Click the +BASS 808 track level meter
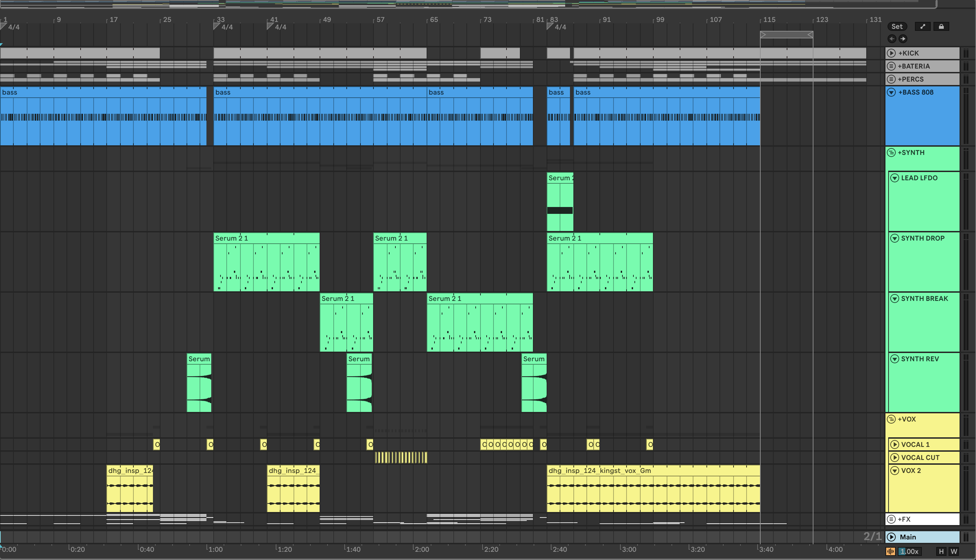Viewport: 976px width, 560px height. coord(966,116)
